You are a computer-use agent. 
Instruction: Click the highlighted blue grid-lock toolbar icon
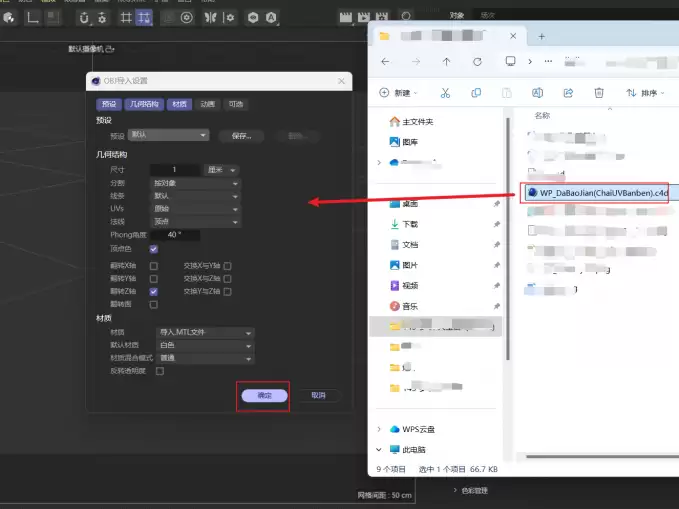pos(144,18)
